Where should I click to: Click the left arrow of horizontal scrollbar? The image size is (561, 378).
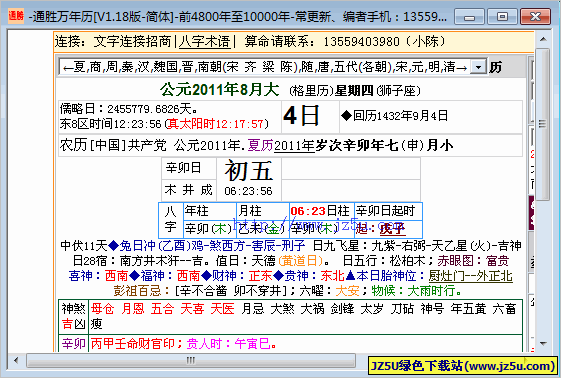click(16, 360)
